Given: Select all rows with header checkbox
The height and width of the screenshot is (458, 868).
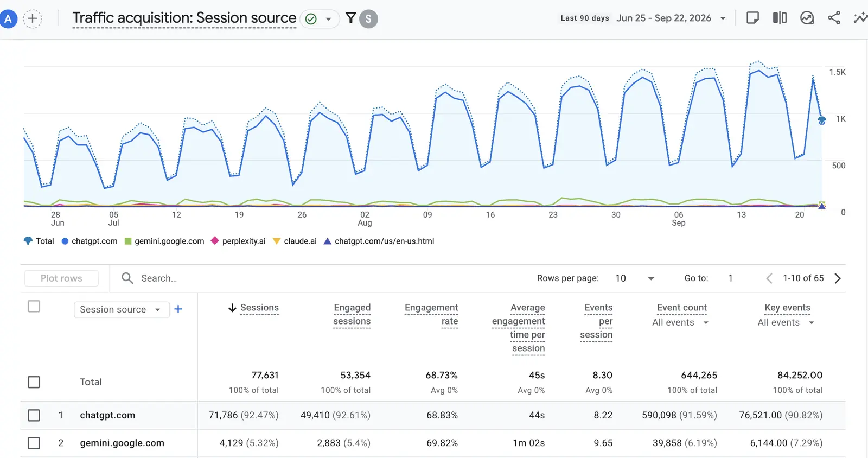Looking at the screenshot, I should tap(34, 307).
